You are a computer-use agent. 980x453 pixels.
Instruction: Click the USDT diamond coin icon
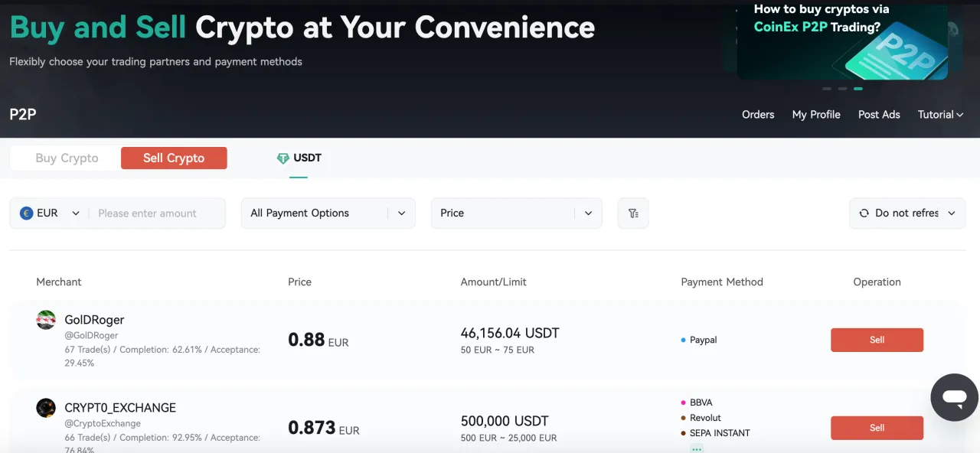click(283, 158)
